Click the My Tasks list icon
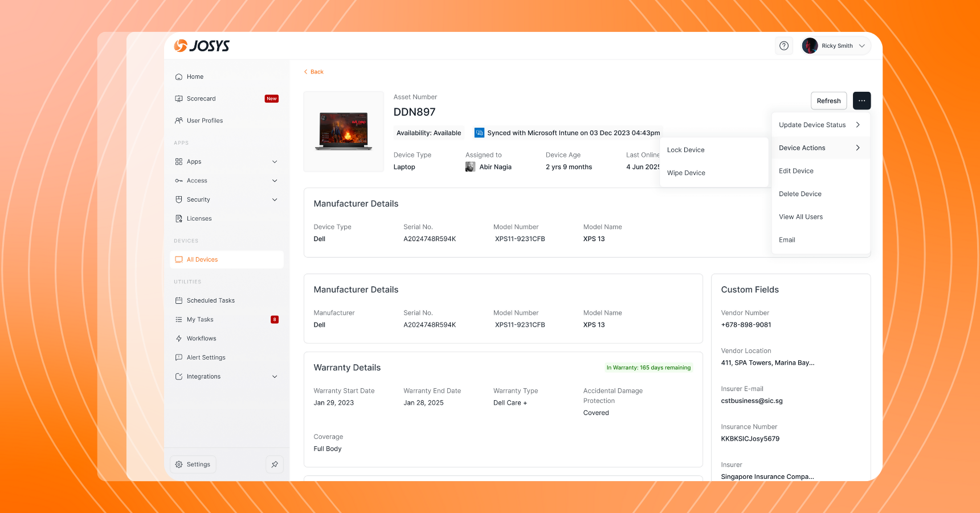The width and height of the screenshot is (980, 513). point(179,320)
